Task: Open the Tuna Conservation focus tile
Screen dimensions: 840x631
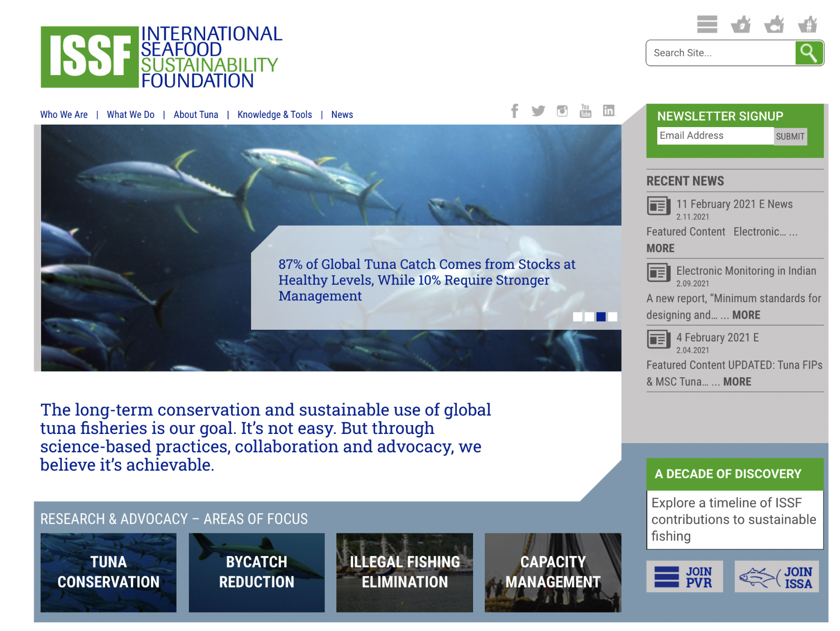Action: 109,572
